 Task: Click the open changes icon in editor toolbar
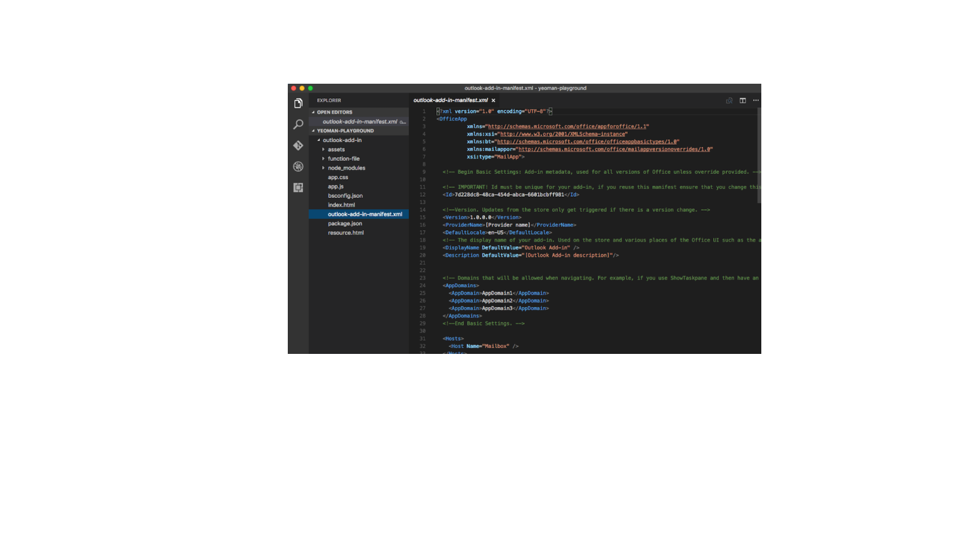pos(729,100)
